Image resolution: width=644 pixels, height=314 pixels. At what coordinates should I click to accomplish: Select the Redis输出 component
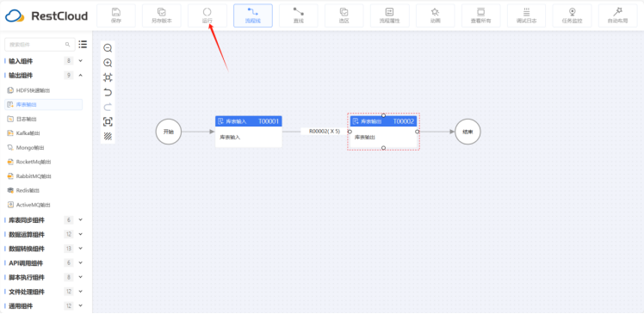click(x=44, y=190)
